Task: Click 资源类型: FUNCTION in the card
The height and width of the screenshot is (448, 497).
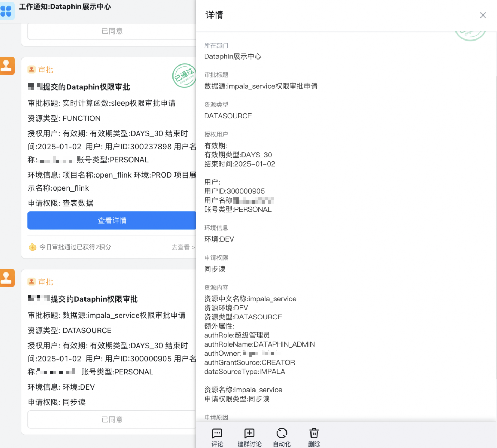Action: pyautogui.click(x=64, y=118)
